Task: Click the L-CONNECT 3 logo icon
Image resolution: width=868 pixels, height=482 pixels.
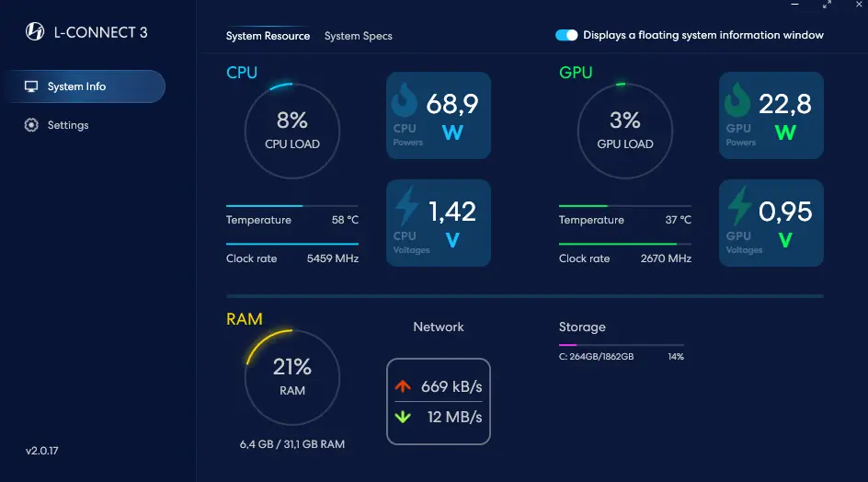Action: (x=35, y=31)
